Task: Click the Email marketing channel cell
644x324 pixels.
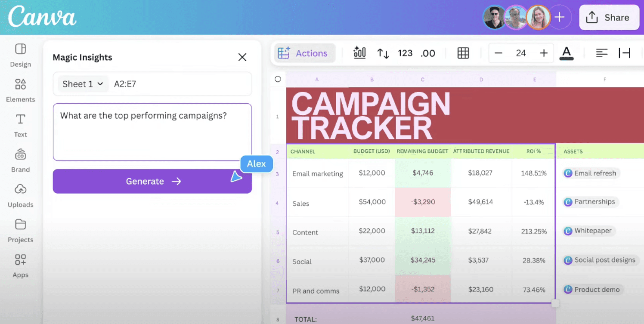Action: pos(318,173)
